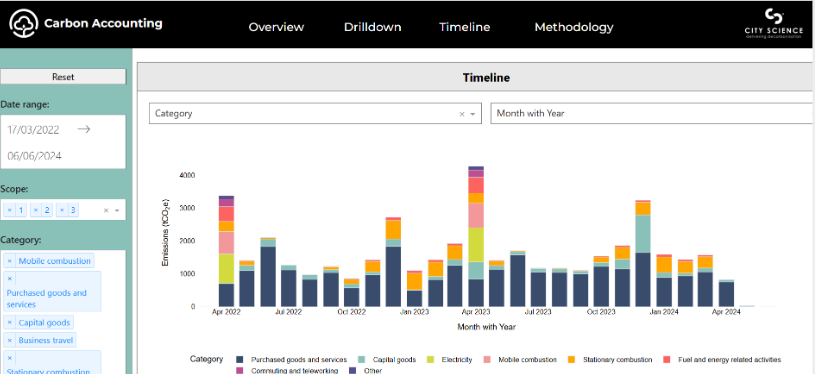Image resolution: width=815 pixels, height=374 pixels.
Task: Click the Emissions (tCO2e) axis title
Action: coord(166,232)
